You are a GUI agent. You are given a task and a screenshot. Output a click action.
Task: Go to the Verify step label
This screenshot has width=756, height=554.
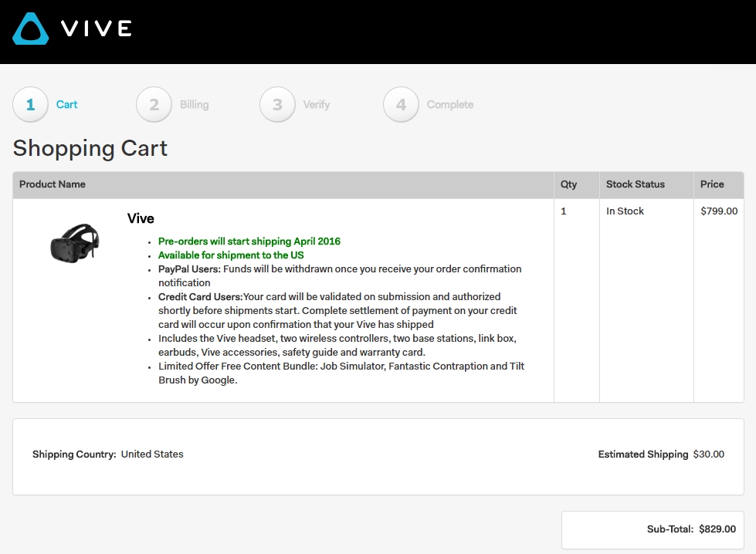[317, 104]
